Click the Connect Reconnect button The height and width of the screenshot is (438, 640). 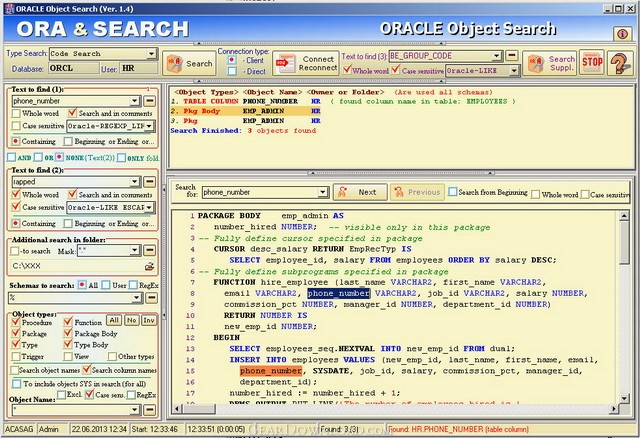point(306,63)
